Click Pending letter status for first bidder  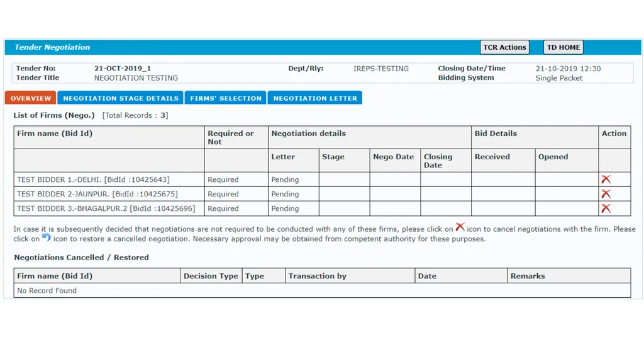pos(285,179)
